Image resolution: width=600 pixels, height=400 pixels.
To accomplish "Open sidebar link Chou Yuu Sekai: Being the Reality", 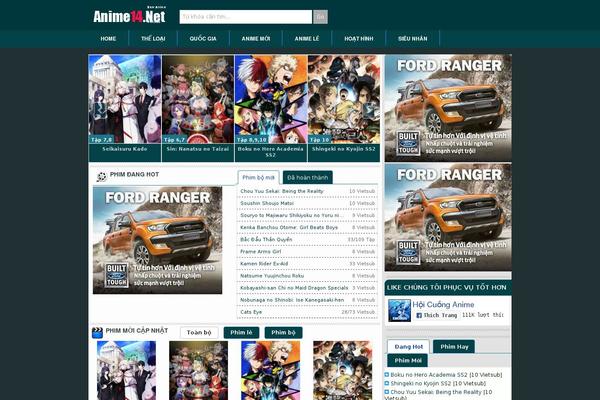I will click(439, 395).
